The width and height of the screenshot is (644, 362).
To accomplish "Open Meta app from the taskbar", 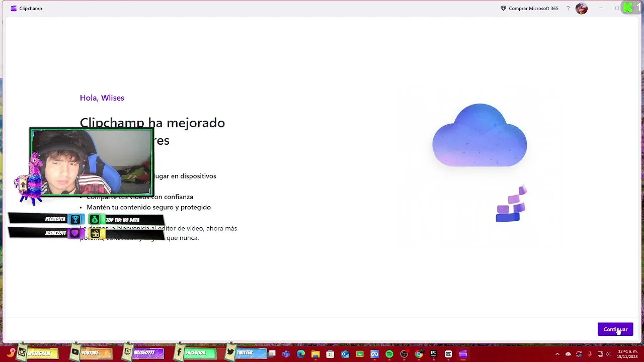I will coord(374,354).
